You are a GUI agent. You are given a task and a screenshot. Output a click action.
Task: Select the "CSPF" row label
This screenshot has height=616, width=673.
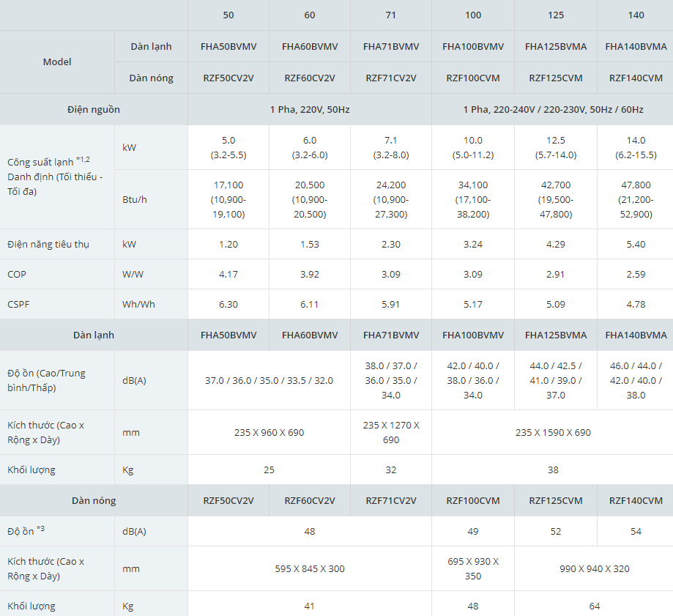tap(18, 305)
